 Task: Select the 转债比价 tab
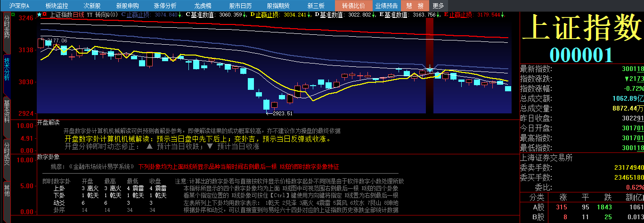click(x=353, y=6)
